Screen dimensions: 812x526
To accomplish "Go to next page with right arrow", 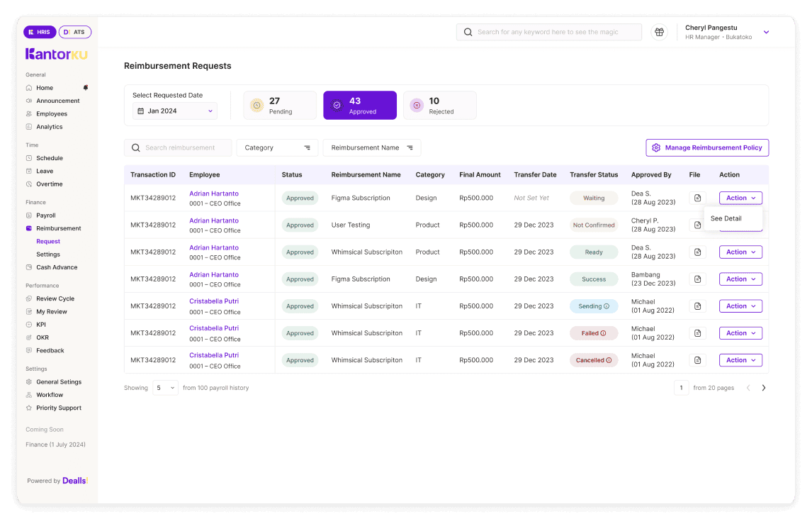I will tap(764, 388).
